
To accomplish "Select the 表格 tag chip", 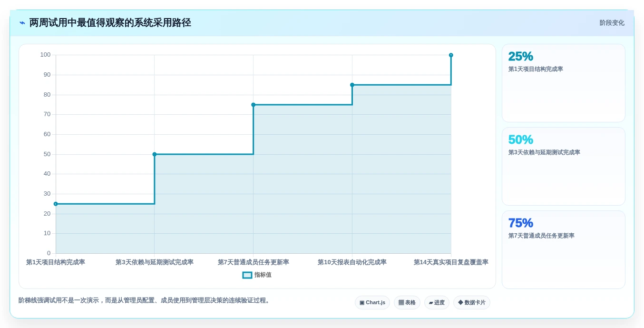I will [407, 303].
